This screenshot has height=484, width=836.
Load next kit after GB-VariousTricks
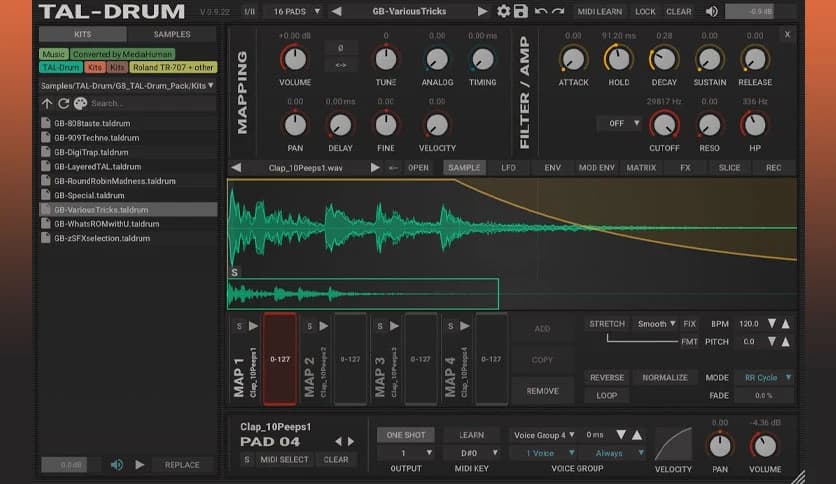(482, 11)
